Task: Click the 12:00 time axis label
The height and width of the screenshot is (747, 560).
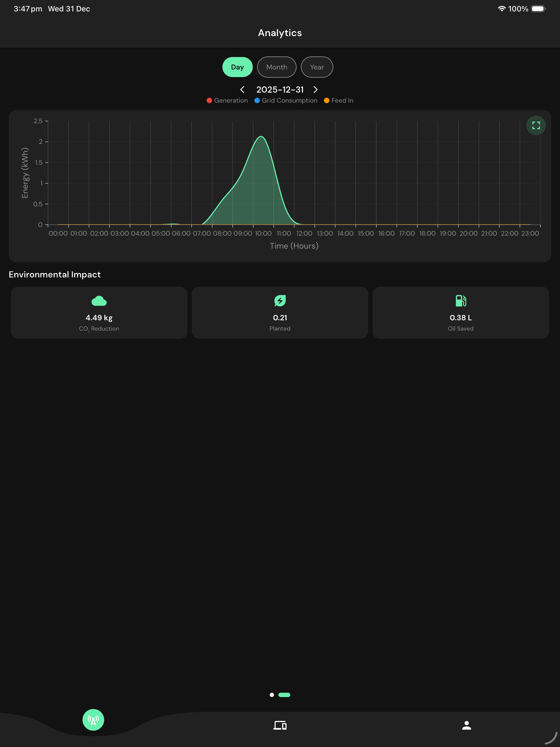Action: click(304, 233)
